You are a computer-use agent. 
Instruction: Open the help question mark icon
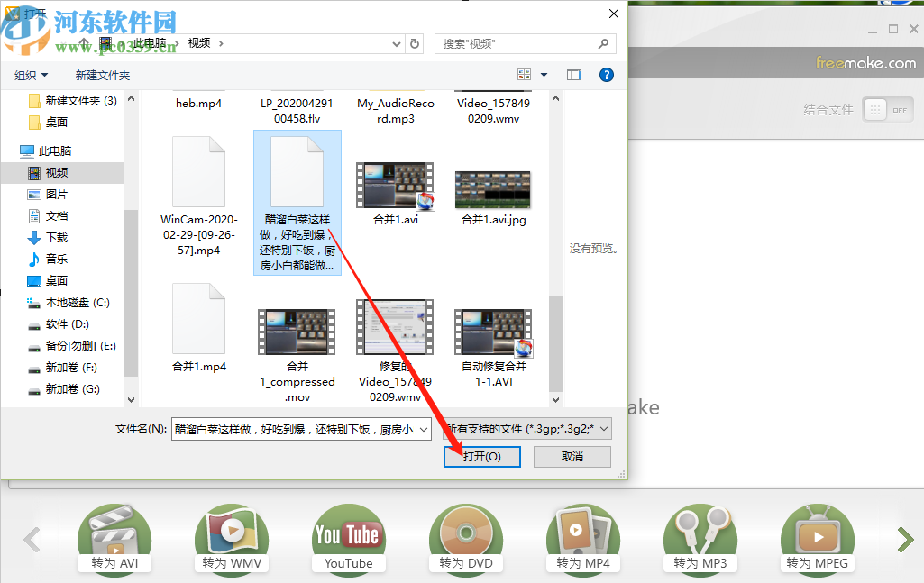(607, 75)
